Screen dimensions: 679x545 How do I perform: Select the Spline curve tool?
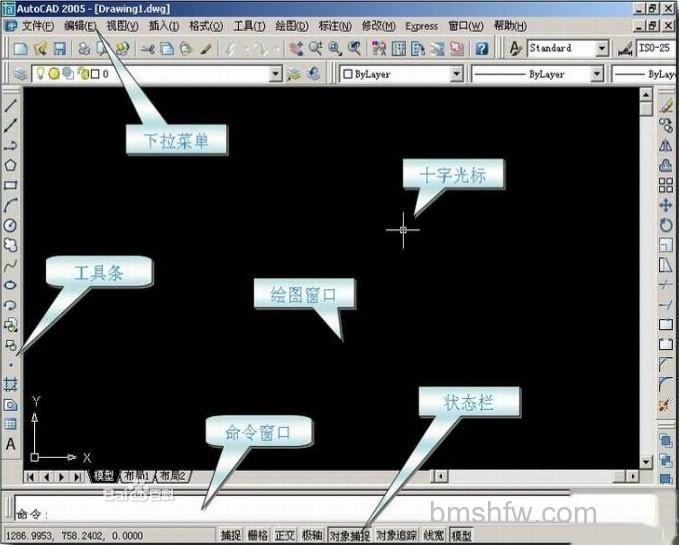click(10, 265)
